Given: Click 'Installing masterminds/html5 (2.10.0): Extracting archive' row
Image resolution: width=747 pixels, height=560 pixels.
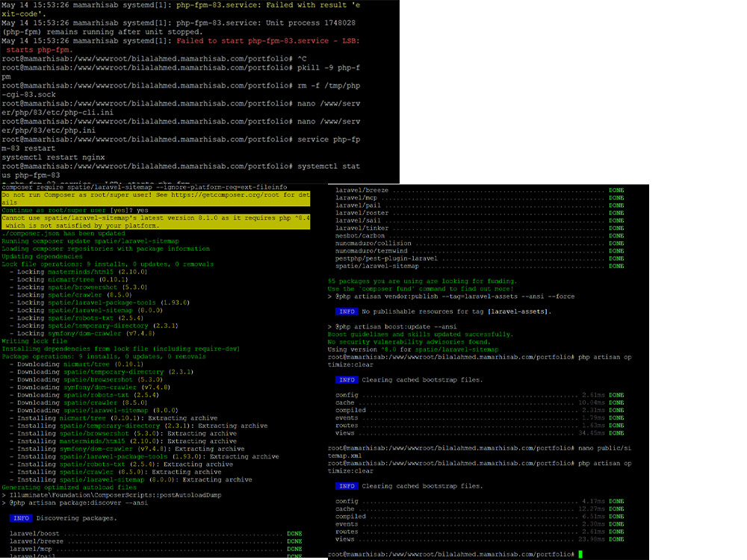Looking at the screenshot, I should tap(123, 441).
